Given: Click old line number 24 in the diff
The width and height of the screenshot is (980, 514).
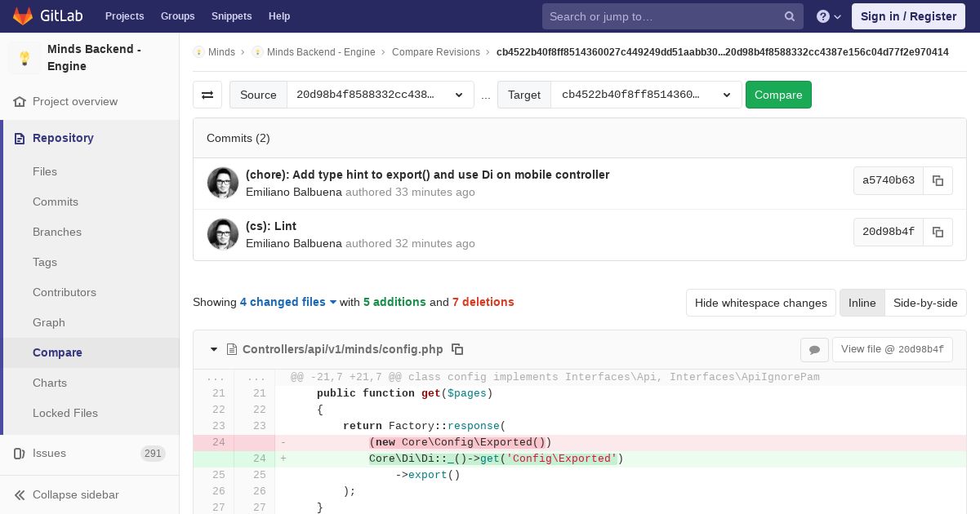Looking at the screenshot, I should pos(218,442).
